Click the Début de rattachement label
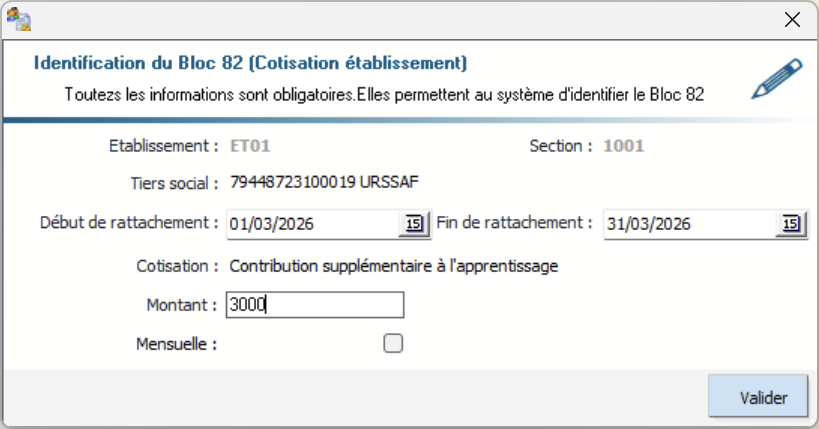The width and height of the screenshot is (819, 429). [129, 222]
